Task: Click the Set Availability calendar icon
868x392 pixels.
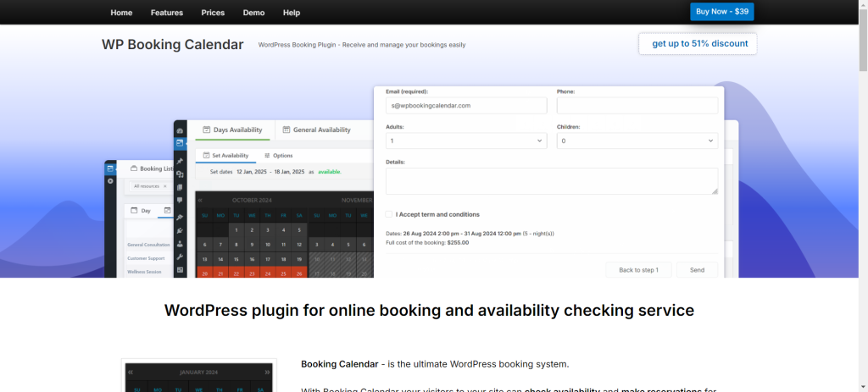Action: tap(207, 156)
